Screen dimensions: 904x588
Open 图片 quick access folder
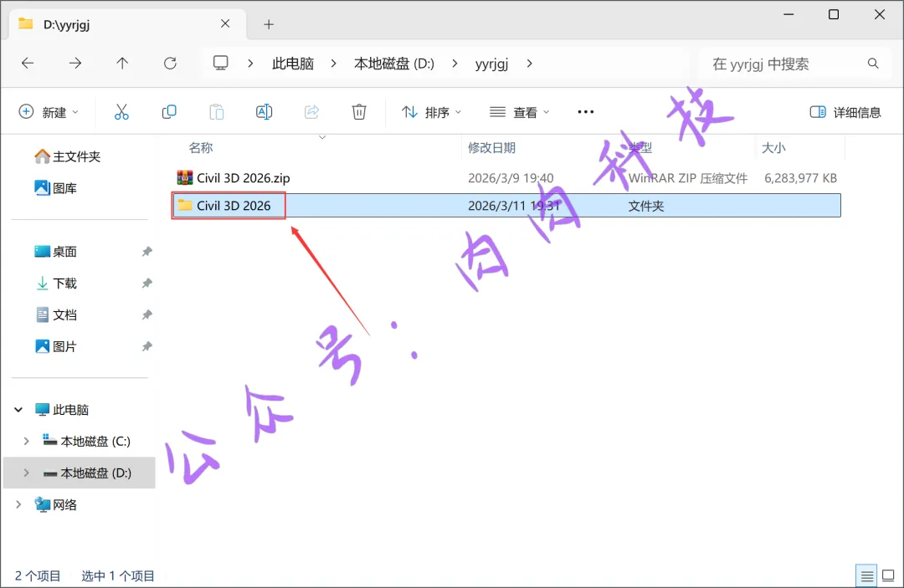coord(56,346)
